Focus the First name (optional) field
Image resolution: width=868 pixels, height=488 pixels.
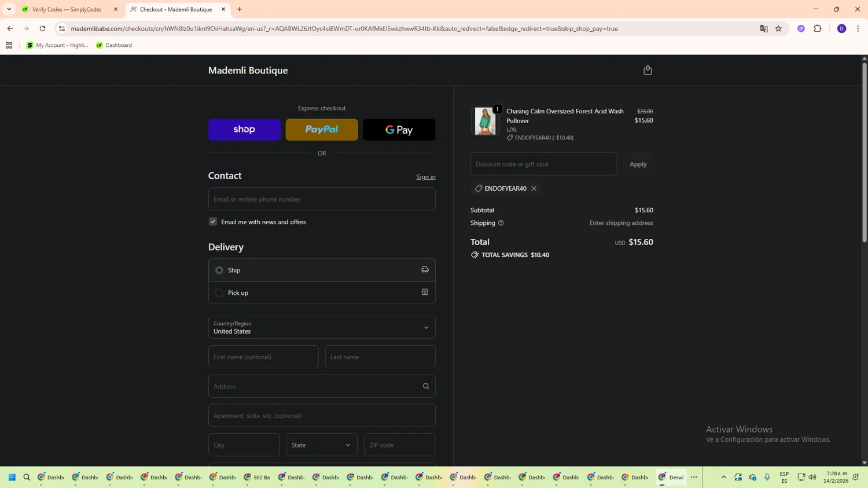[263, 357]
